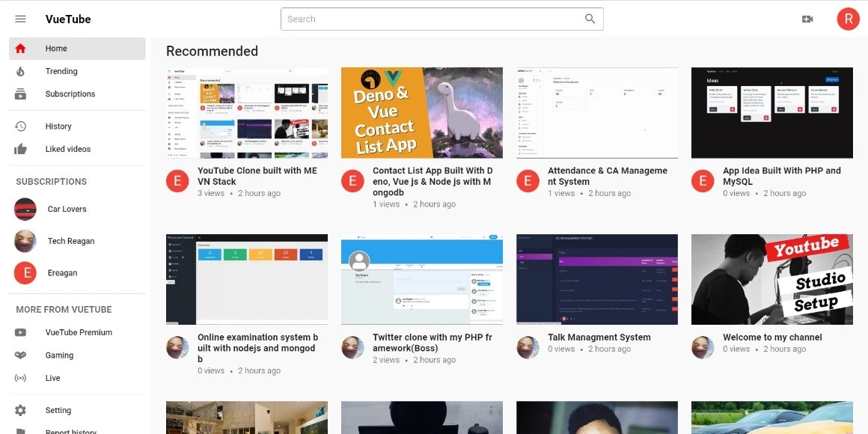Click E avatar beside Attendance & CA video
This screenshot has height=434, width=868.
tap(528, 181)
